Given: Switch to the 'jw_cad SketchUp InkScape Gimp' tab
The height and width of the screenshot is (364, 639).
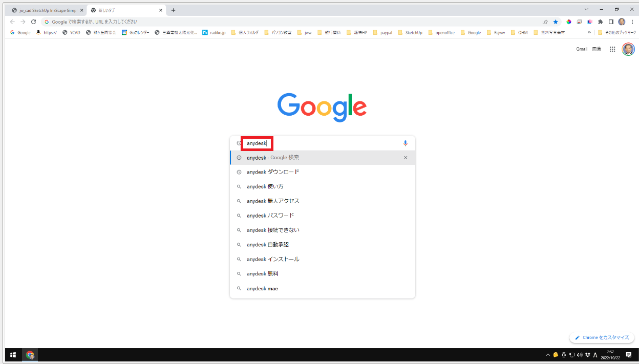Looking at the screenshot, I should pos(47,10).
